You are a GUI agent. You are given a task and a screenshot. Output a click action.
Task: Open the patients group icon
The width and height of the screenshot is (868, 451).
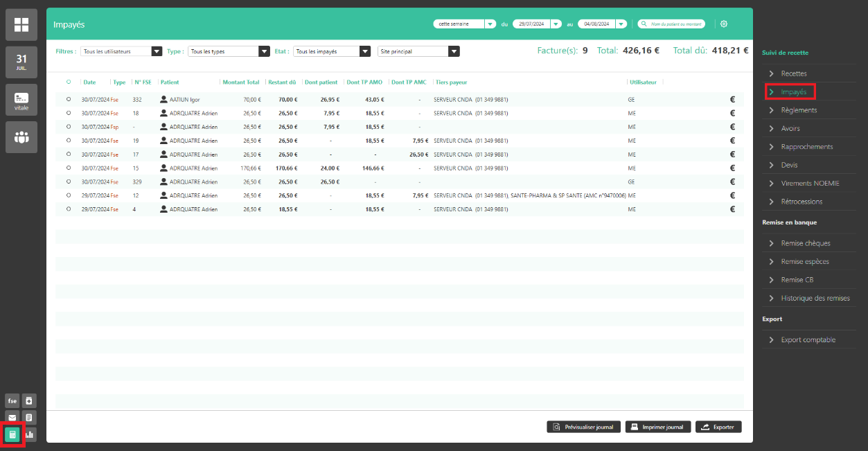(21, 137)
